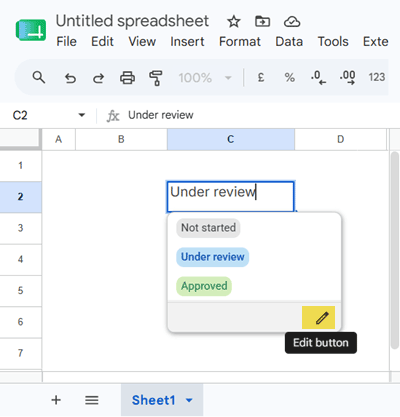Select column A header
Viewport: 400px width, 417px height.
59,139
